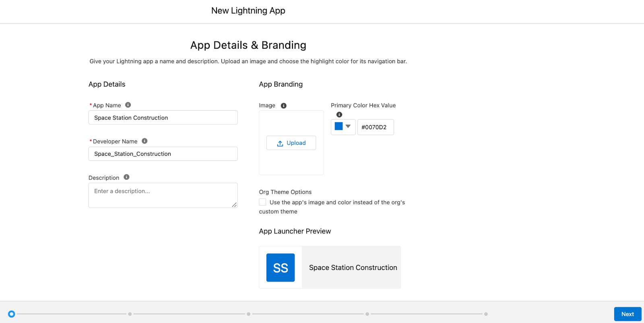Click the App Branding section heading
The width and height of the screenshot is (644, 323).
click(281, 84)
